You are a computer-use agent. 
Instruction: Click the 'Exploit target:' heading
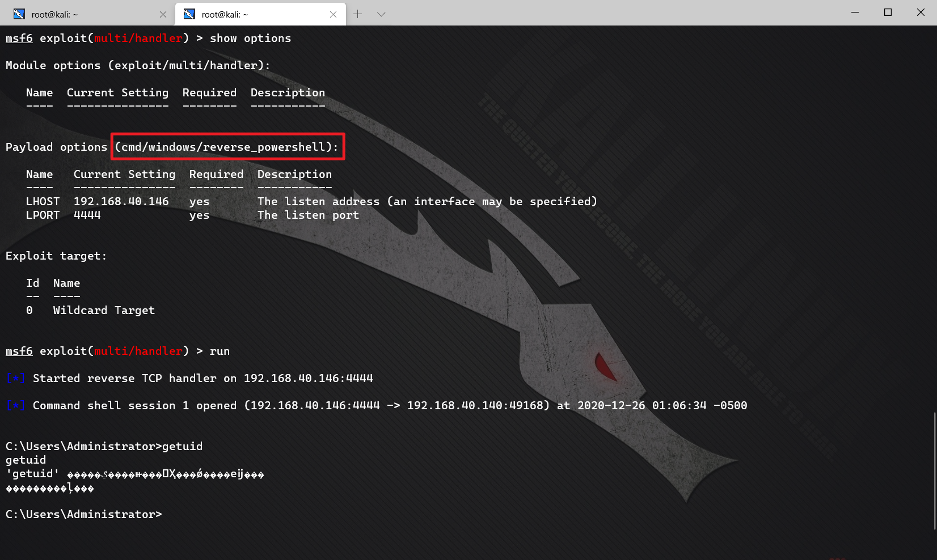pyautogui.click(x=56, y=256)
